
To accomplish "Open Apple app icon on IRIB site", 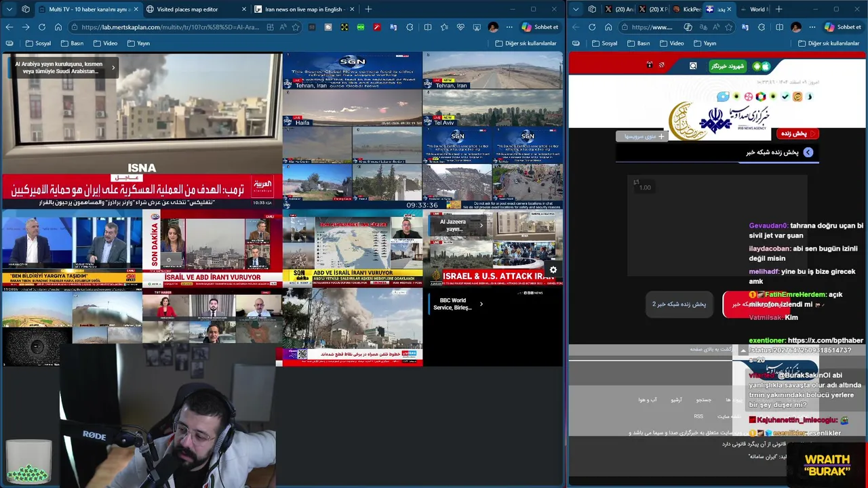I will click(x=766, y=66).
